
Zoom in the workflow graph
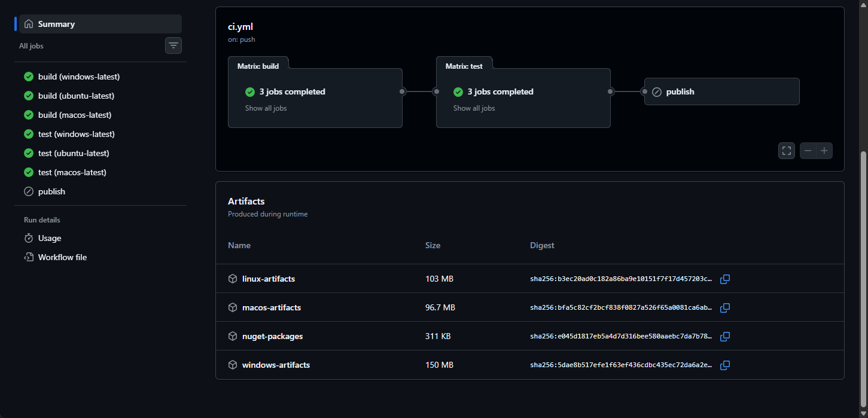(x=824, y=151)
